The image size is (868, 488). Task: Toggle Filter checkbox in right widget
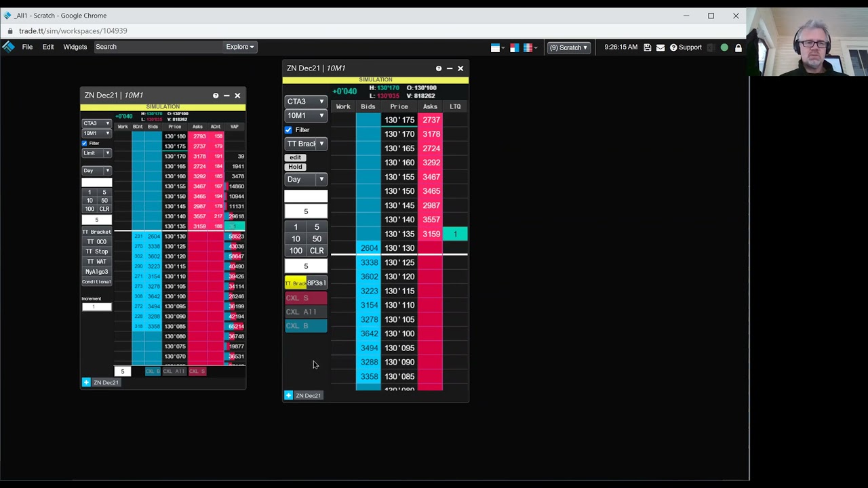pyautogui.click(x=288, y=129)
